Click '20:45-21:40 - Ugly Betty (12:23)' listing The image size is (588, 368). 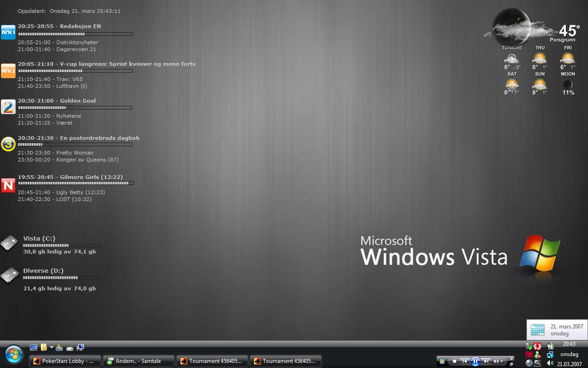61,192
